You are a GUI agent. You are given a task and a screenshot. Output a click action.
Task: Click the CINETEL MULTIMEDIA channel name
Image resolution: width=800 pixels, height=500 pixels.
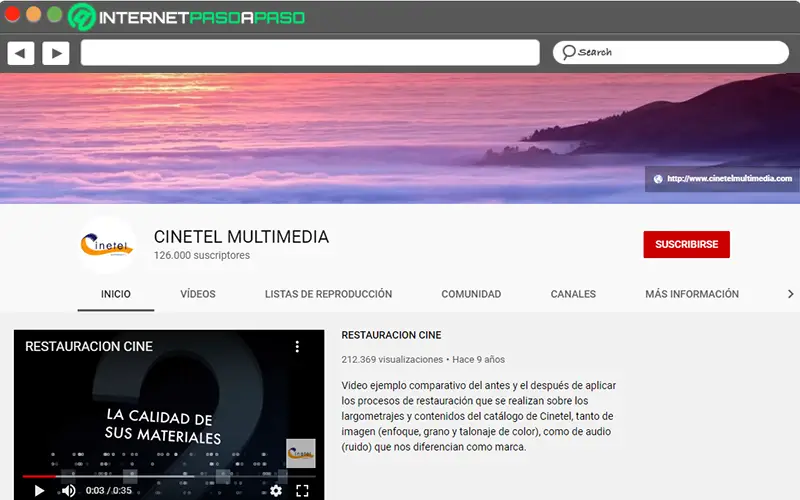pyautogui.click(x=241, y=237)
